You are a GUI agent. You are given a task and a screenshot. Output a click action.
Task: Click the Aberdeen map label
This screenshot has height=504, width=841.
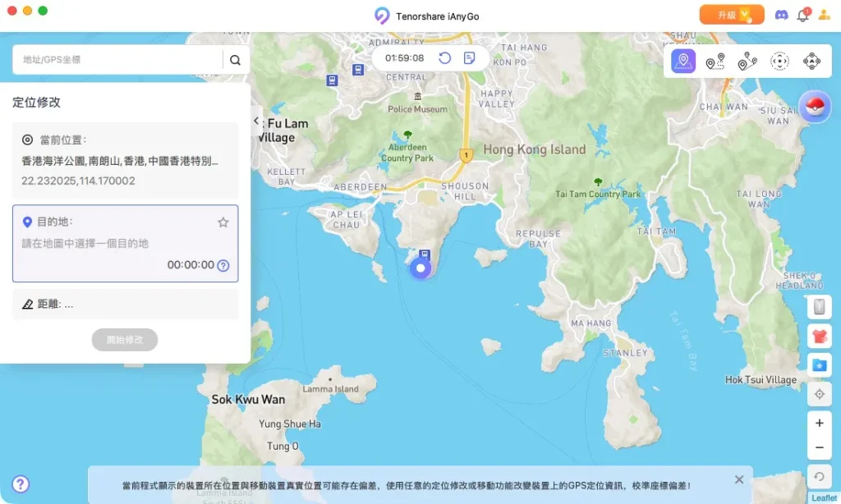pos(360,187)
